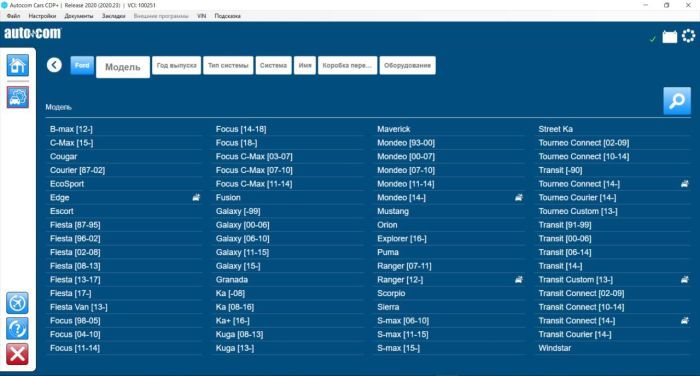Open the Подсказка menu
This screenshot has height=376, width=700.
pos(227,16)
